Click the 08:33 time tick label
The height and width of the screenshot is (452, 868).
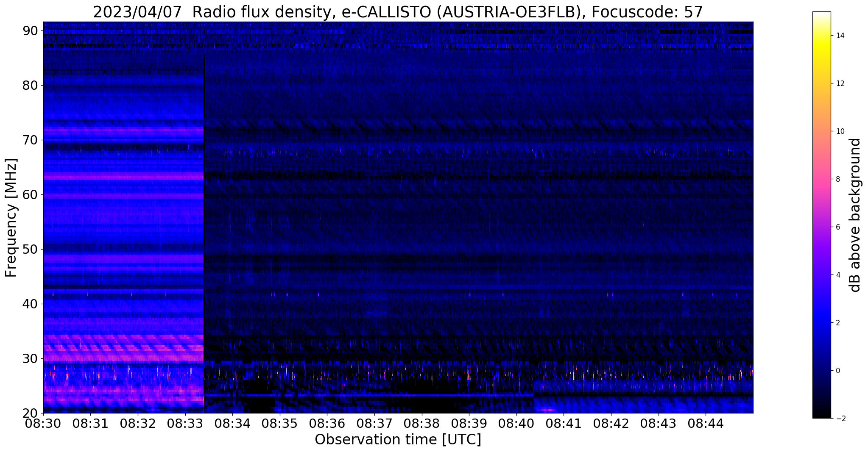click(x=185, y=423)
